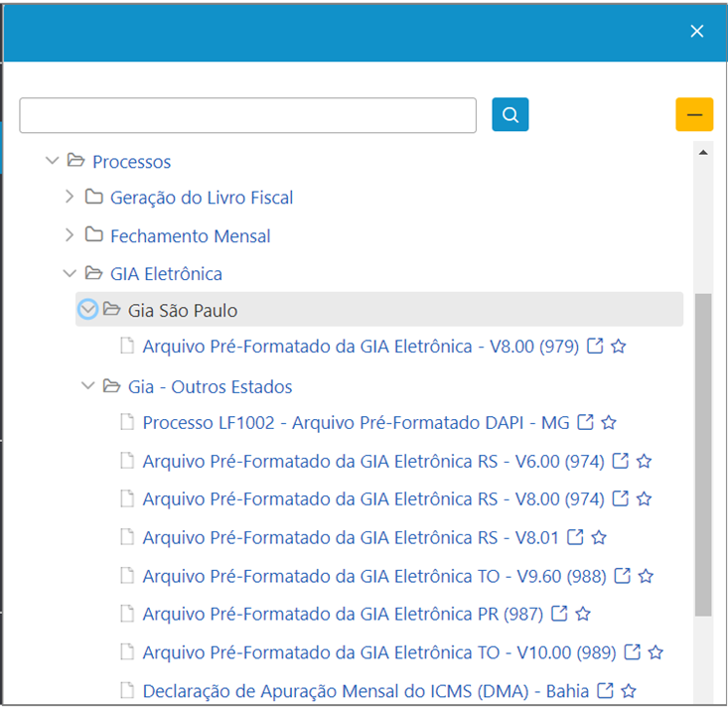This screenshot has height=708, width=728.
Task: Open TO - V9.60 (988) in new window icon
Action: (x=622, y=575)
